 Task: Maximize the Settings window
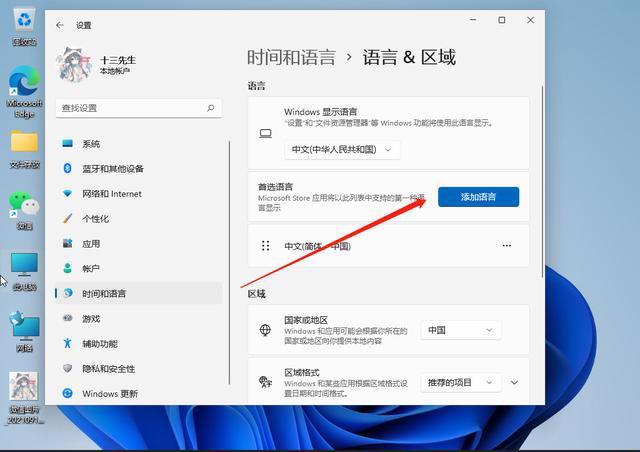502,20
